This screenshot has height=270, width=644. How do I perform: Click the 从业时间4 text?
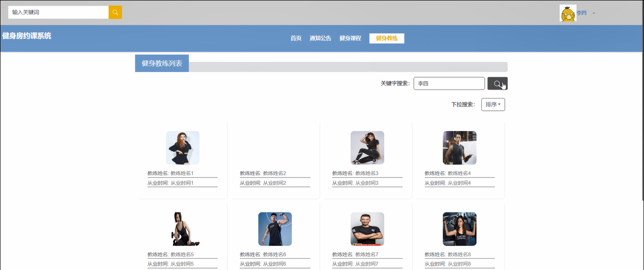(x=459, y=183)
